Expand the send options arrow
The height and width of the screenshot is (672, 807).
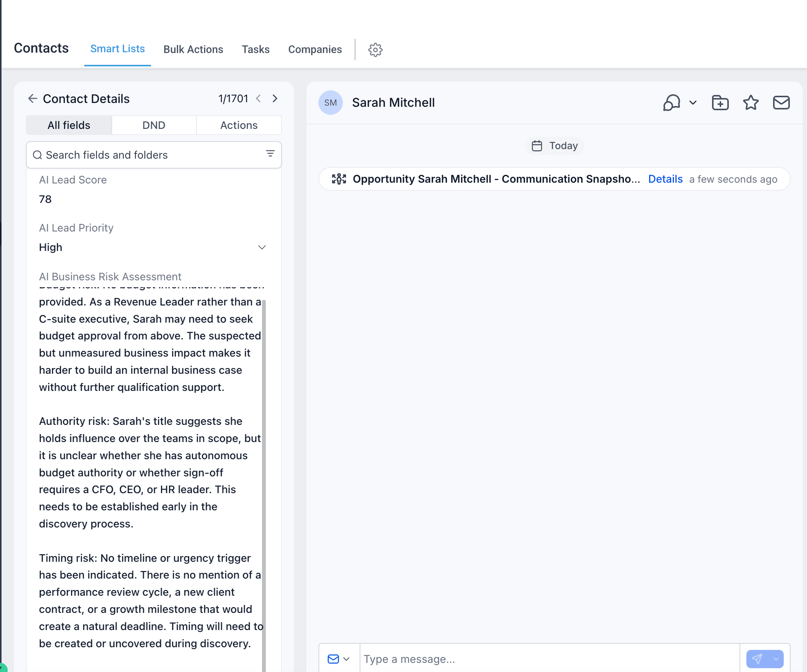pyautogui.click(x=776, y=659)
